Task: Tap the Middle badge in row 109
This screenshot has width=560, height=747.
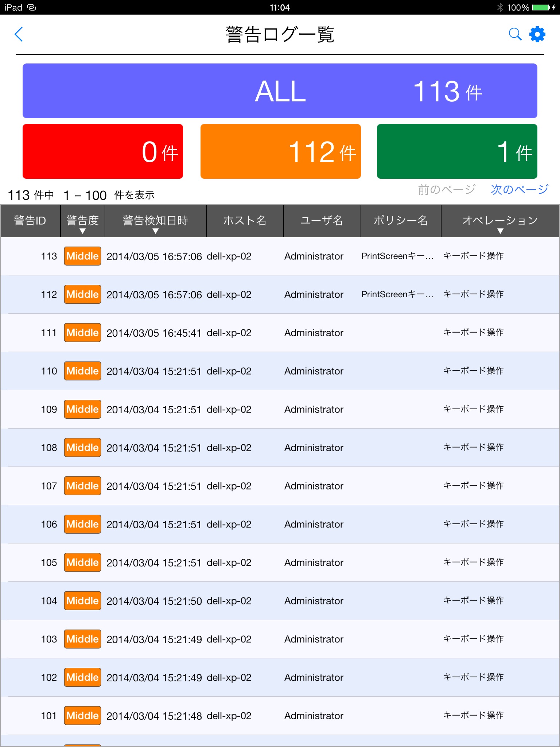Action: pyautogui.click(x=83, y=409)
